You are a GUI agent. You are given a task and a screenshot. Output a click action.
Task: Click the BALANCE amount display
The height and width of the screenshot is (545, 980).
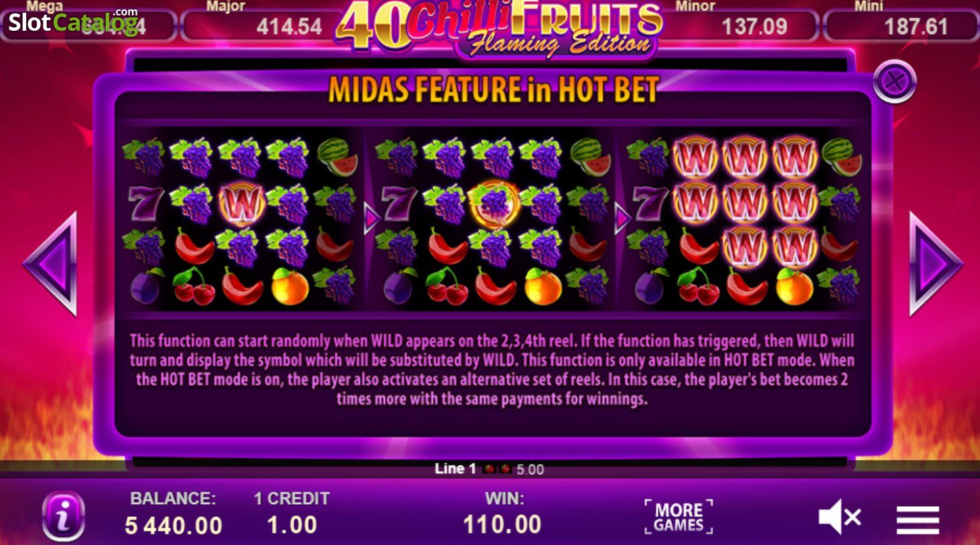pos(173,526)
